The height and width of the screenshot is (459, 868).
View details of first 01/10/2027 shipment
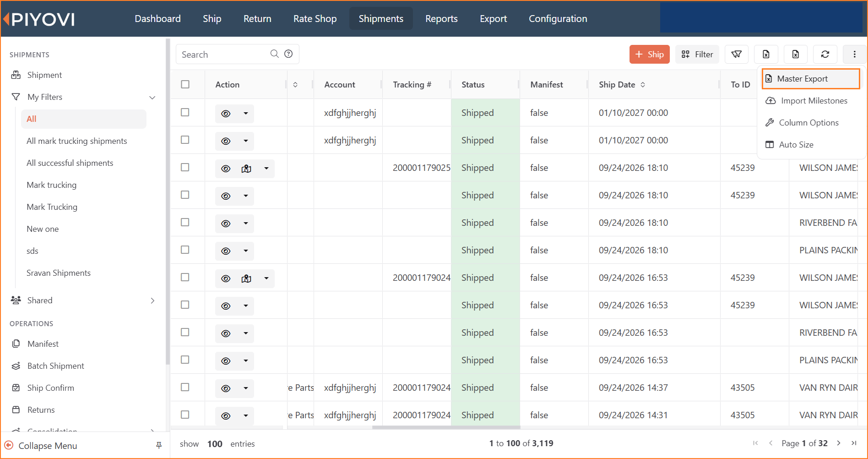(226, 114)
